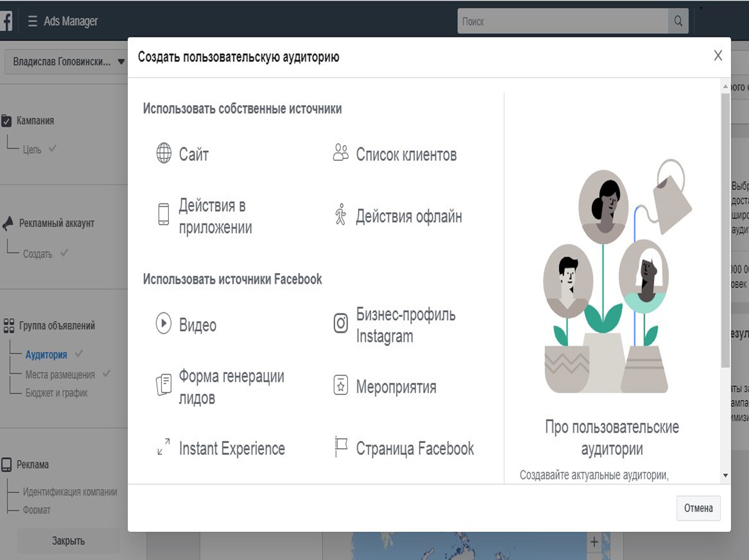Click the play icon next to Видео
Screen dimensions: 749x560
click(x=163, y=324)
